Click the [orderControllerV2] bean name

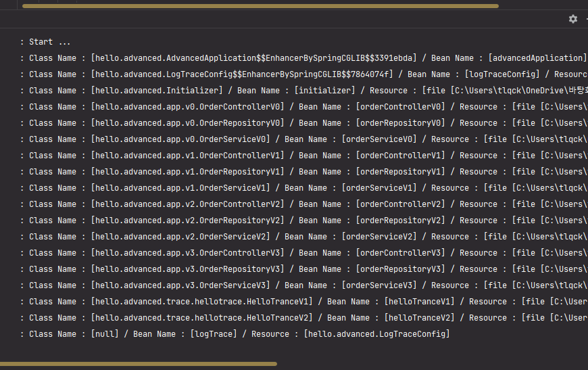[401, 204]
